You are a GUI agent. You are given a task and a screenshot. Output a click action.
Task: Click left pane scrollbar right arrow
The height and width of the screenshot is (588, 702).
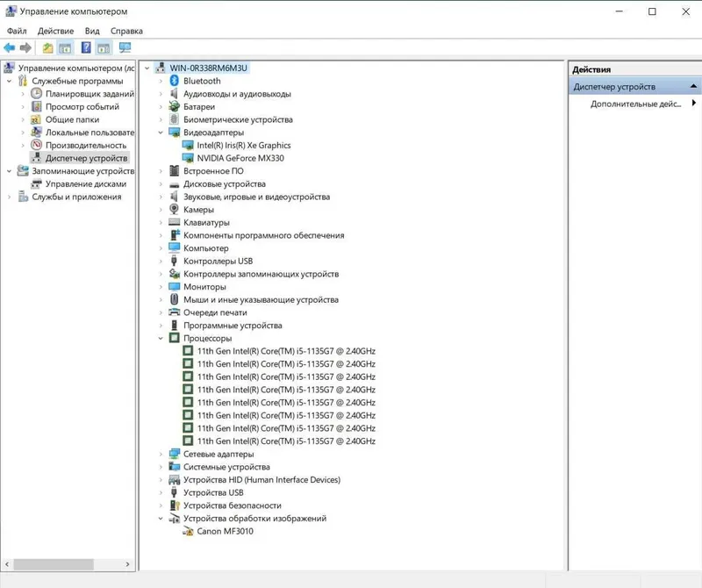click(127, 564)
